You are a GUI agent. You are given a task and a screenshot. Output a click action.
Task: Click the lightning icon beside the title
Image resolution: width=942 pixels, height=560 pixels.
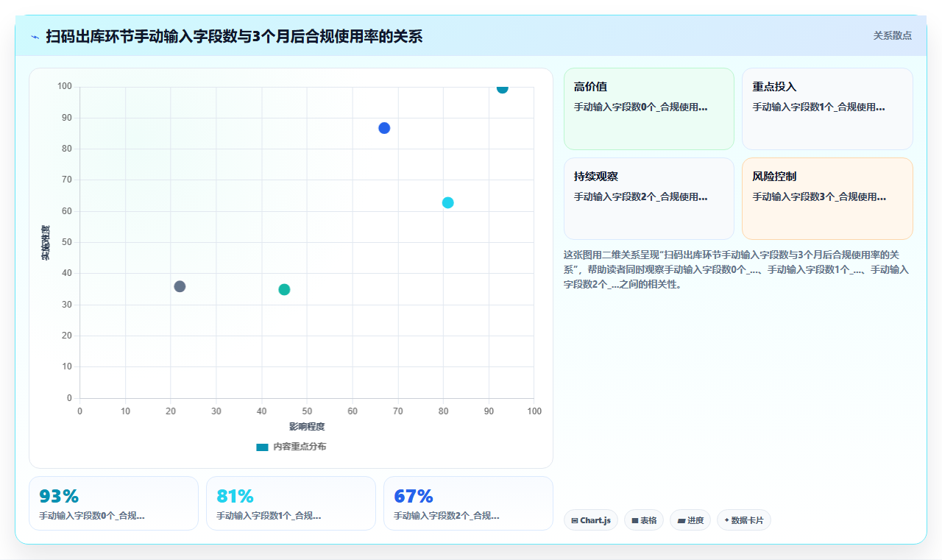point(35,37)
